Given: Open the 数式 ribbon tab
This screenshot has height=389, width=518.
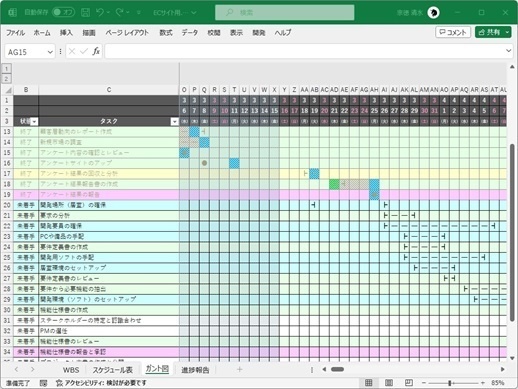Looking at the screenshot, I should click(166, 33).
